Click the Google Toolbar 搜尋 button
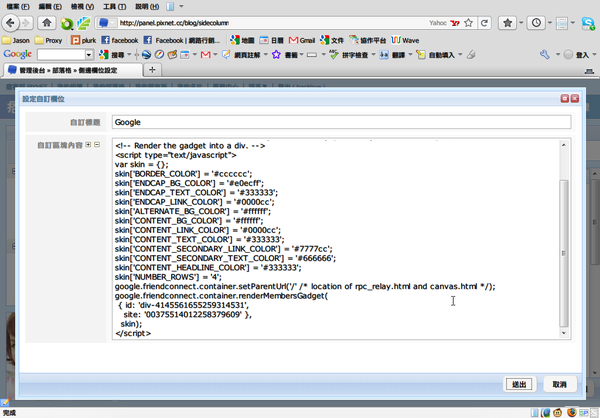The image size is (600, 418). [111, 55]
